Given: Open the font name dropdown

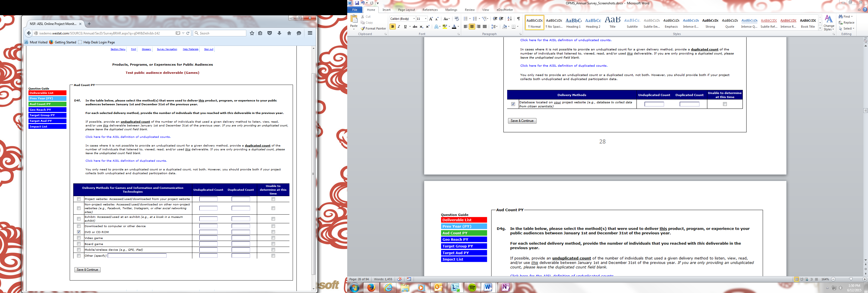Looking at the screenshot, I should click(414, 18).
